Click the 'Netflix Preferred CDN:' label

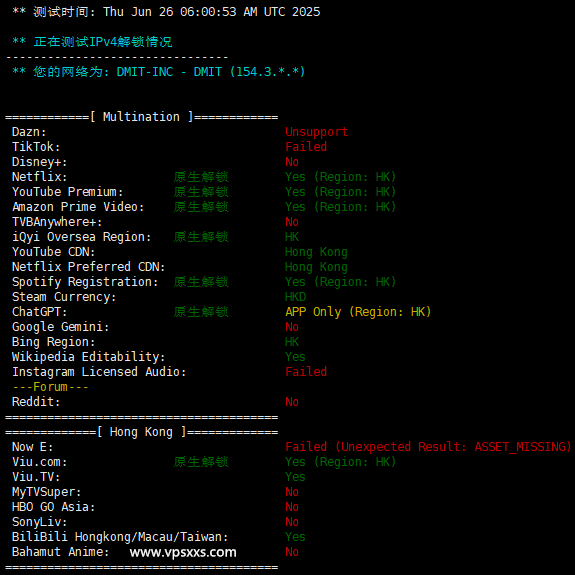coord(88,267)
